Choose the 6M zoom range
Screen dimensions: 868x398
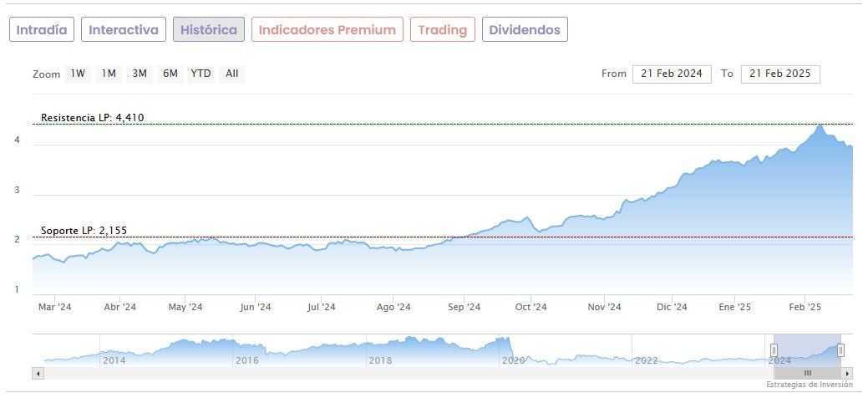(170, 74)
